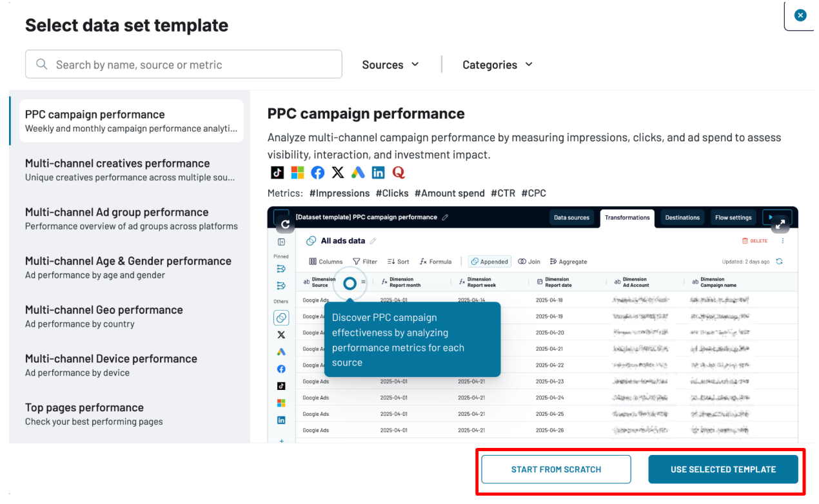Open the Sources dropdown filter
Image resolution: width=819 pixels, height=504 pixels.
(x=390, y=64)
